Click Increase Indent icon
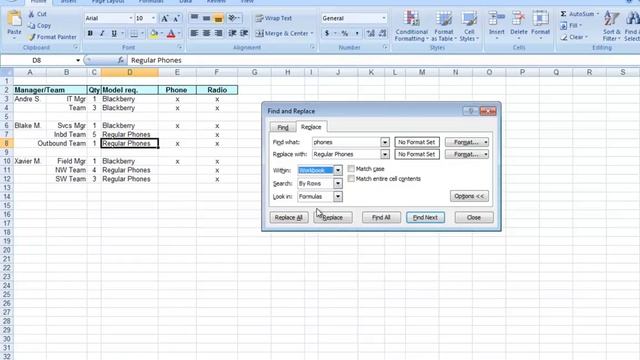Viewport: 640px width, 360px height. (244, 33)
